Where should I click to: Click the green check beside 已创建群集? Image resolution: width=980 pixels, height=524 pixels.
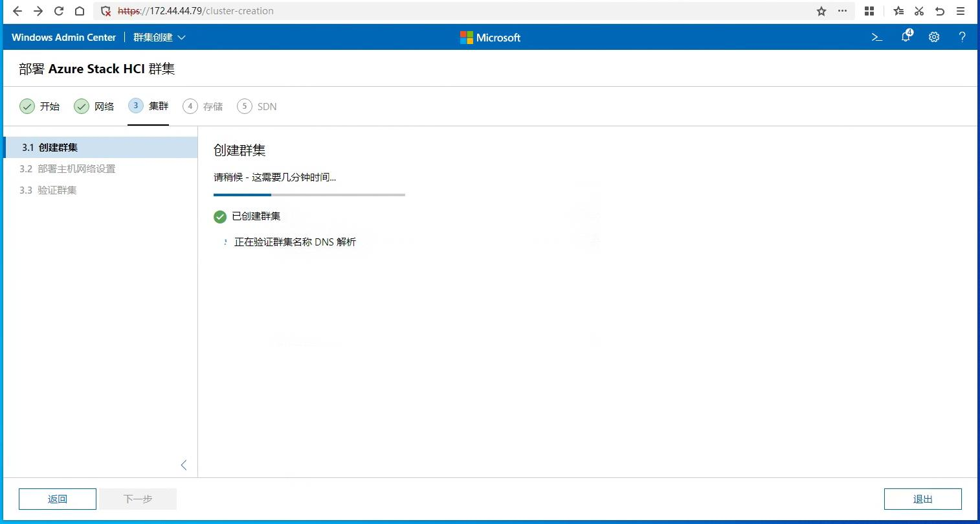[x=220, y=216]
